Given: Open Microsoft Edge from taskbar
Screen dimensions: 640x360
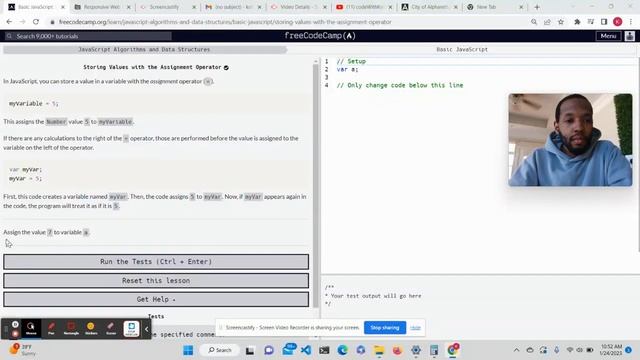Looking at the screenshot, I should point(342,350).
